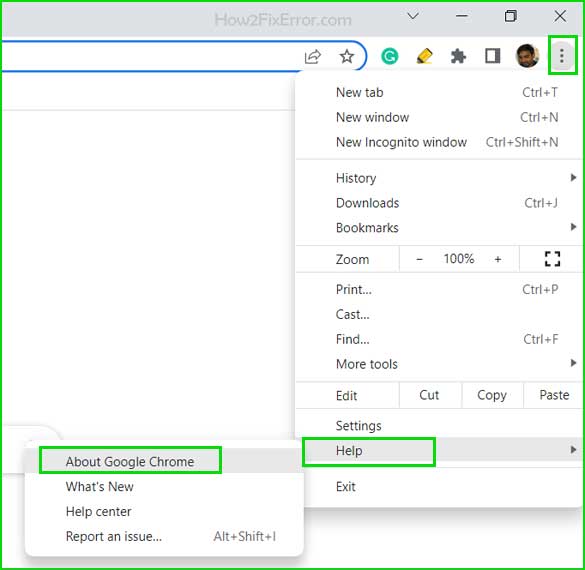This screenshot has height=570, width=585.
Task: Open Help center from submenu
Action: (x=164, y=511)
